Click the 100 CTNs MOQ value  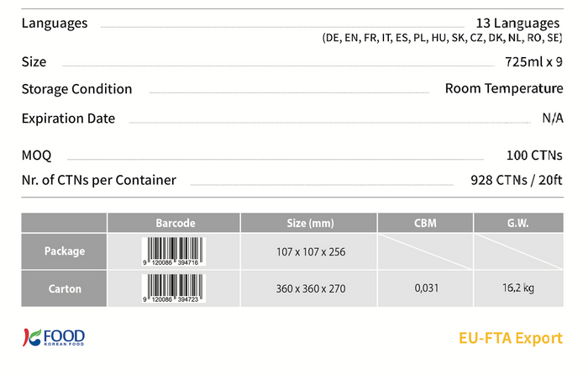tap(534, 156)
